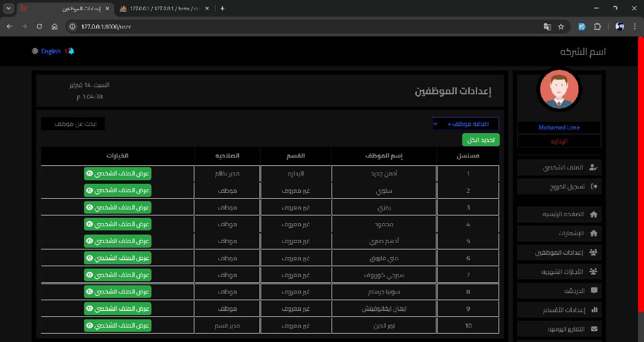Open the الملف الشخصي sidebar item
This screenshot has height=342, width=644.
pyautogui.click(x=559, y=167)
